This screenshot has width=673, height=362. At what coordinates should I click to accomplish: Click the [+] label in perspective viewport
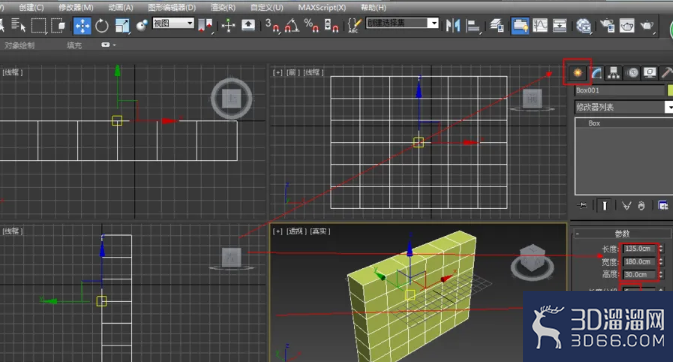[278, 231]
